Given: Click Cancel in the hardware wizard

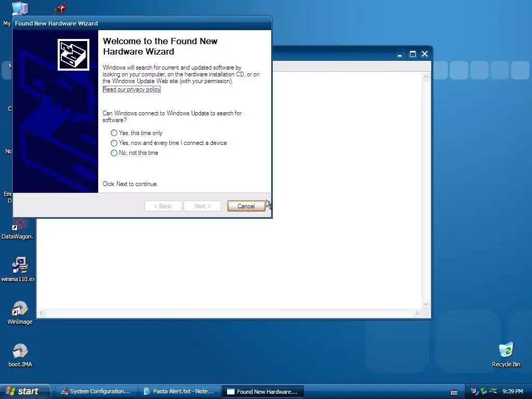Looking at the screenshot, I should [x=246, y=206].
